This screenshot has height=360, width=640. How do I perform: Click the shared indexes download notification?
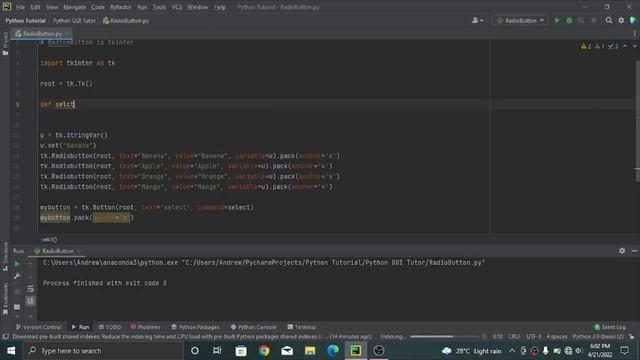click(192, 337)
